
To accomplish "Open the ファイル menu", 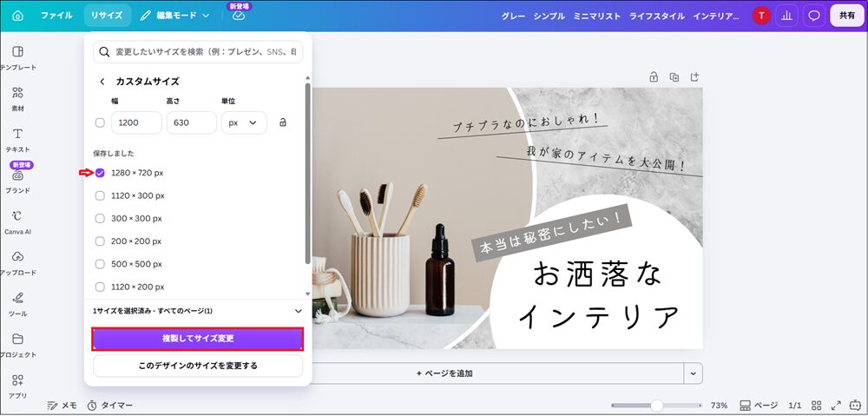I will coord(56,16).
